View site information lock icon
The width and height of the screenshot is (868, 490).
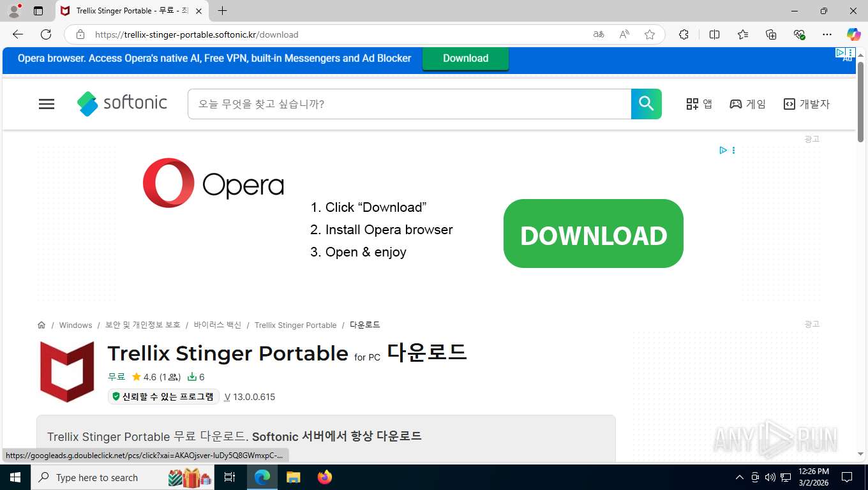click(80, 34)
